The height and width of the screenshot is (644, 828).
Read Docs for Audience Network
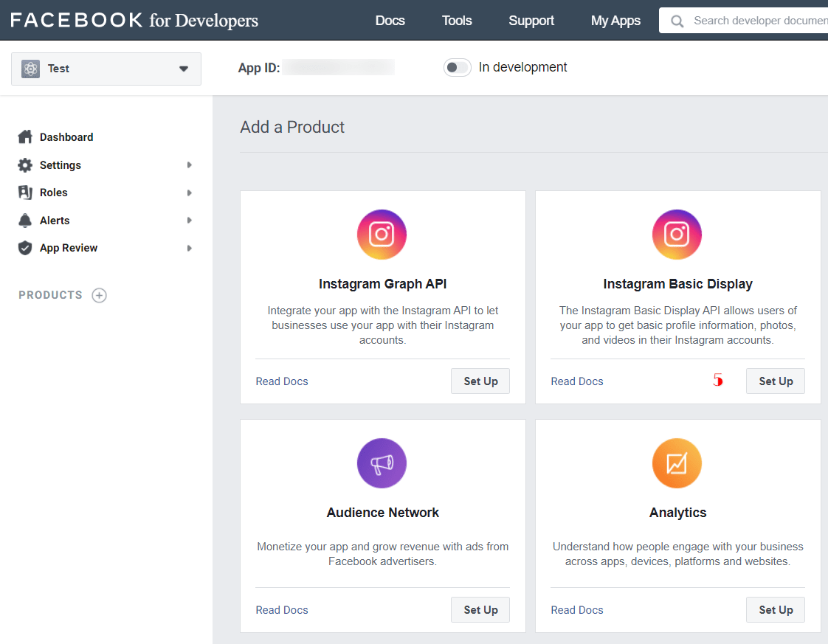click(x=282, y=609)
